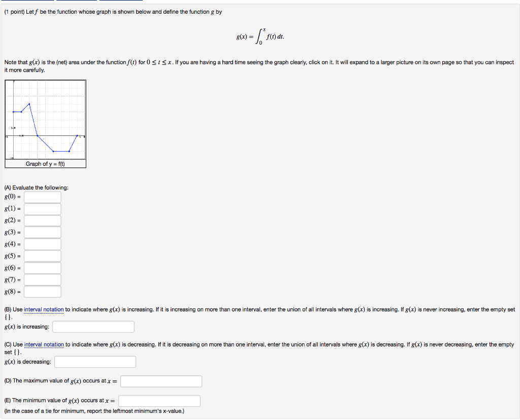The width and height of the screenshot is (520, 420).
Task: Click the graph of y = f(t) to expand
Action: click(x=45, y=119)
